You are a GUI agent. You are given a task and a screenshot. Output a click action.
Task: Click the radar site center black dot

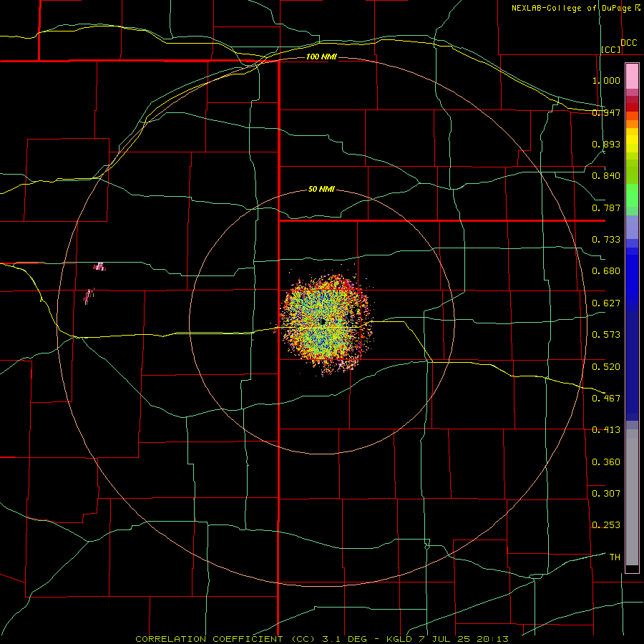pos(323,321)
